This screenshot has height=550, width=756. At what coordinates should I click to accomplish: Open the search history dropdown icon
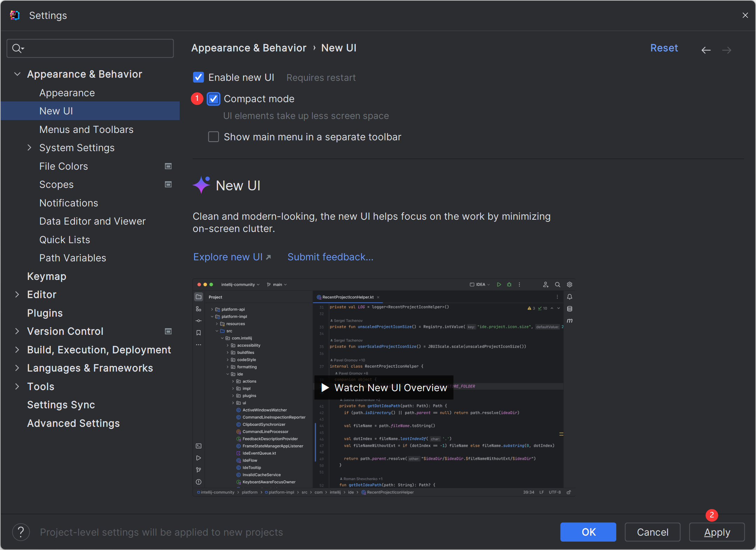pyautogui.click(x=18, y=48)
